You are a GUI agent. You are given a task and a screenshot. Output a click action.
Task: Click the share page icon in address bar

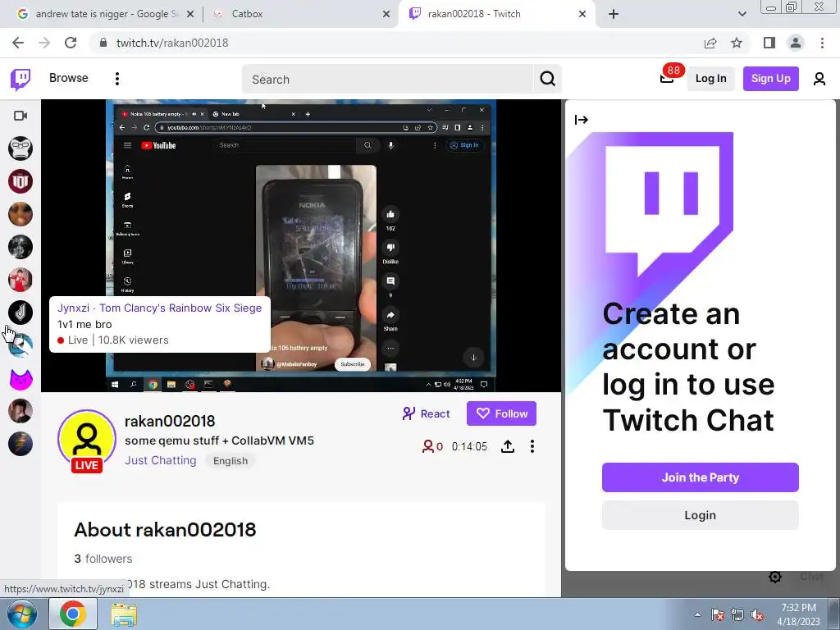click(x=710, y=43)
